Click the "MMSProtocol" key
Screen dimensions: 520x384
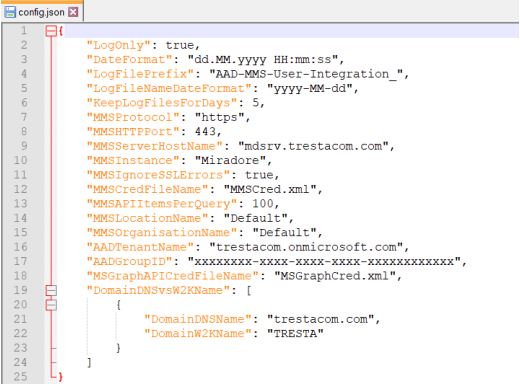[133, 117]
